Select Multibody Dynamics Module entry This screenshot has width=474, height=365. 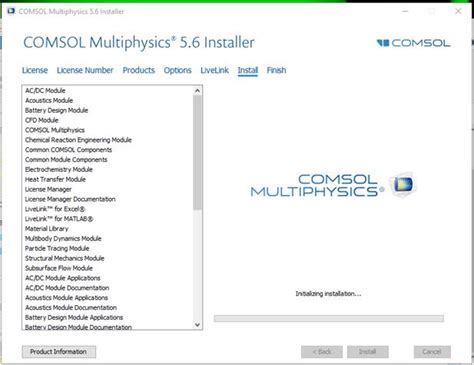tap(63, 239)
